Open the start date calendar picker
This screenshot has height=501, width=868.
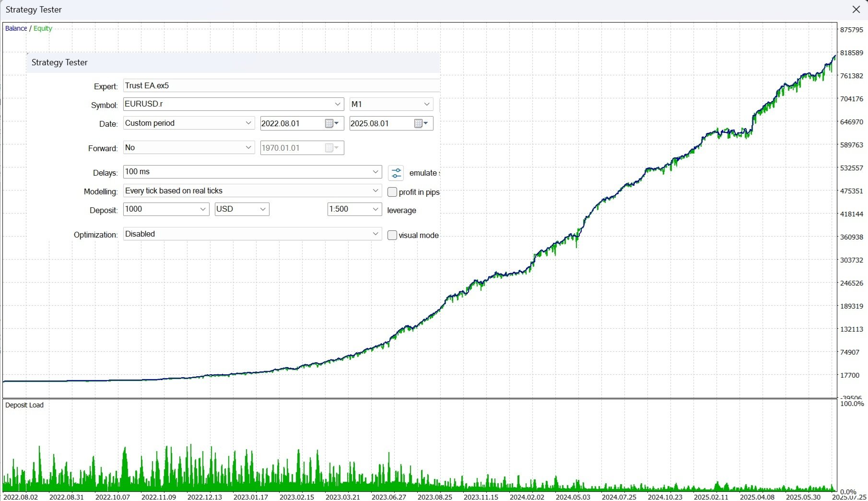pyautogui.click(x=332, y=123)
